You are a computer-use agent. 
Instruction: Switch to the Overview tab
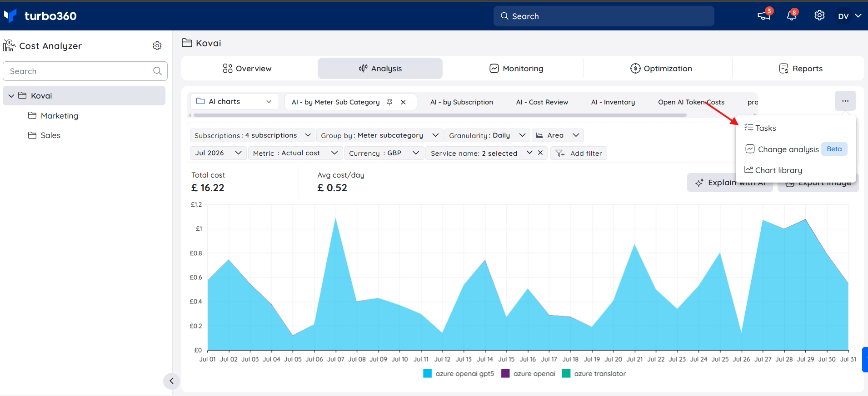[247, 69]
